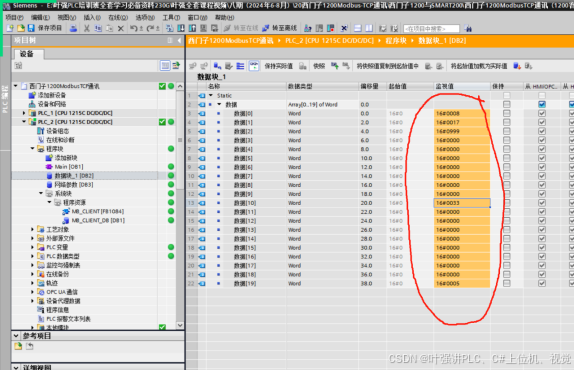The width and height of the screenshot is (575, 370).
Task: Click the Redo arrow icon
Action: [150, 28]
